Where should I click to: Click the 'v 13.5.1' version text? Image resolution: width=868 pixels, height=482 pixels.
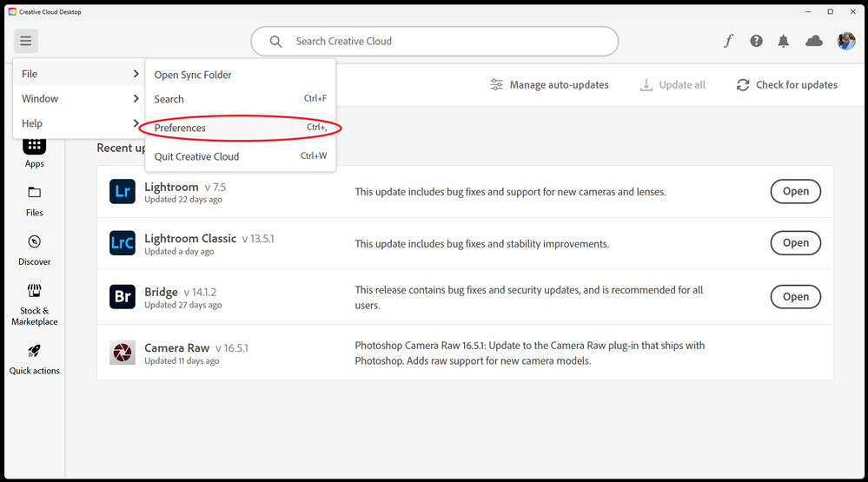pyautogui.click(x=258, y=239)
